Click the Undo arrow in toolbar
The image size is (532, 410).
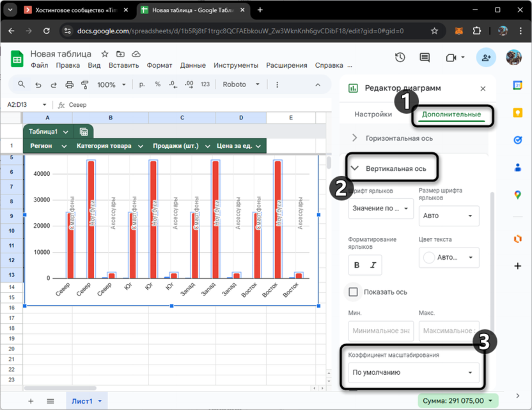[38, 84]
